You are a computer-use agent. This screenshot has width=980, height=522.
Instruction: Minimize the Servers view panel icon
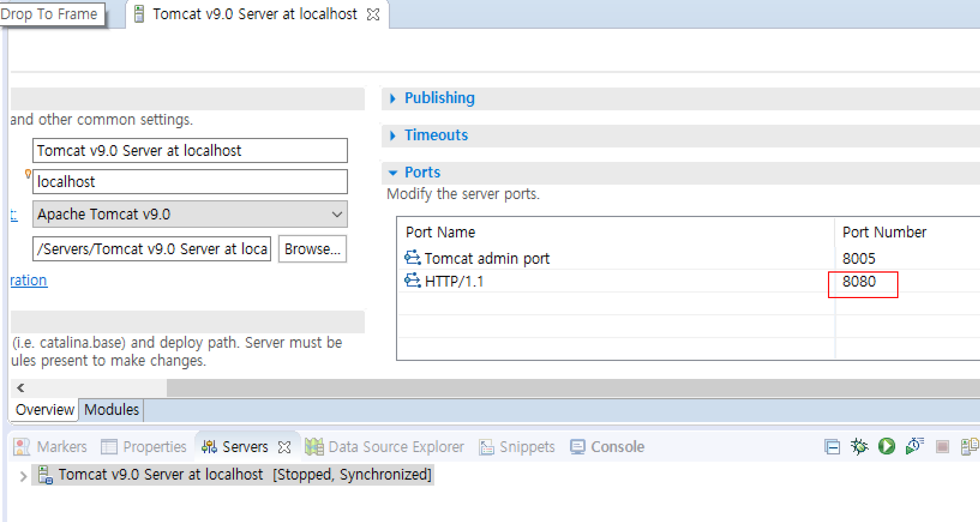(x=832, y=446)
